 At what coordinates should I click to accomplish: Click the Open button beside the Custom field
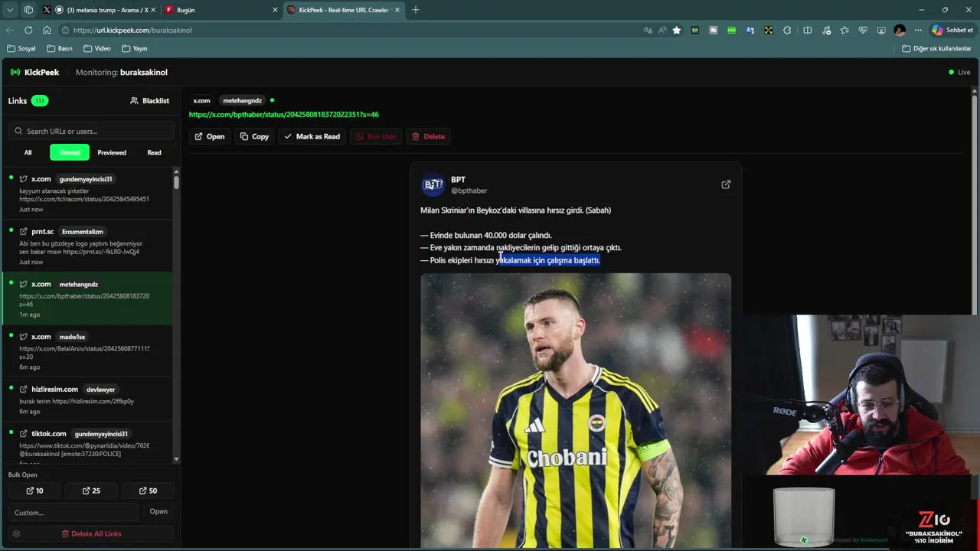click(x=158, y=511)
